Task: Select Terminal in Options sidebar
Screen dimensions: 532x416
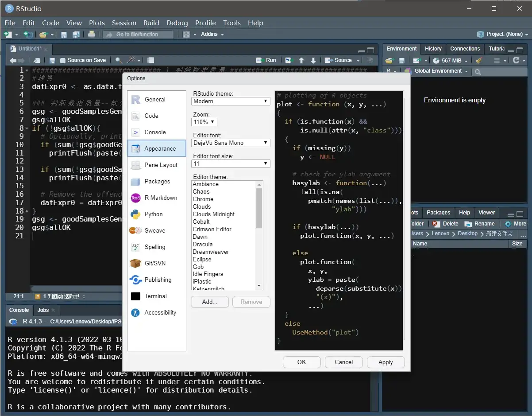Action: coord(157,296)
